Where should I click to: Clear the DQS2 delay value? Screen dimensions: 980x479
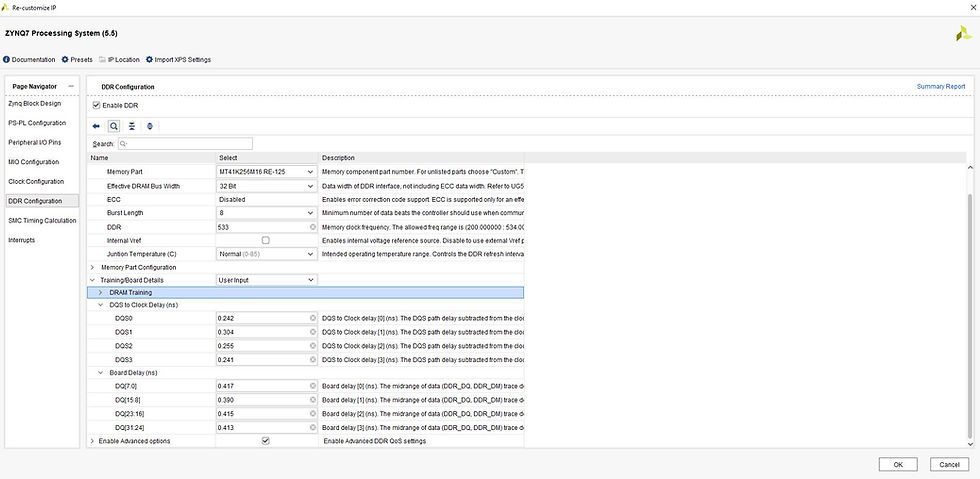pyautogui.click(x=312, y=346)
